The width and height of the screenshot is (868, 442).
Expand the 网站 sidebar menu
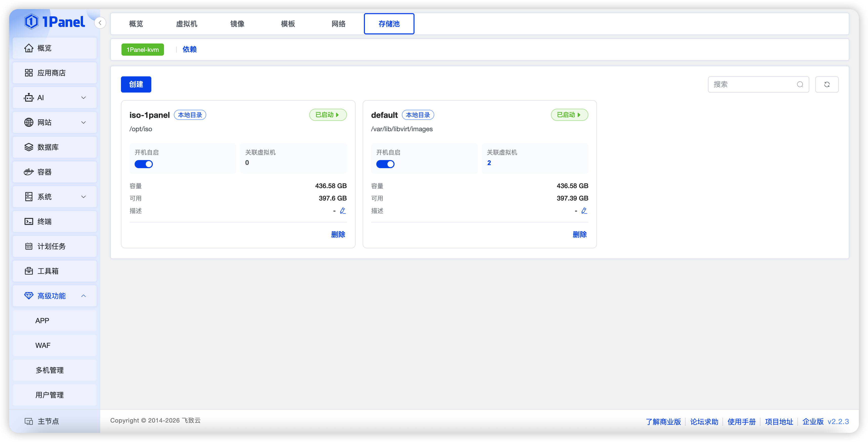pyautogui.click(x=55, y=123)
